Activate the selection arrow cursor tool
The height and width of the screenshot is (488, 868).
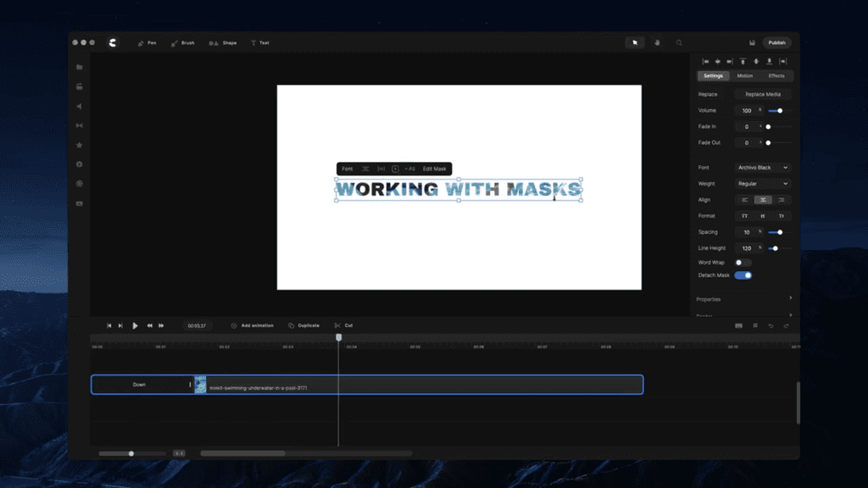(x=633, y=42)
